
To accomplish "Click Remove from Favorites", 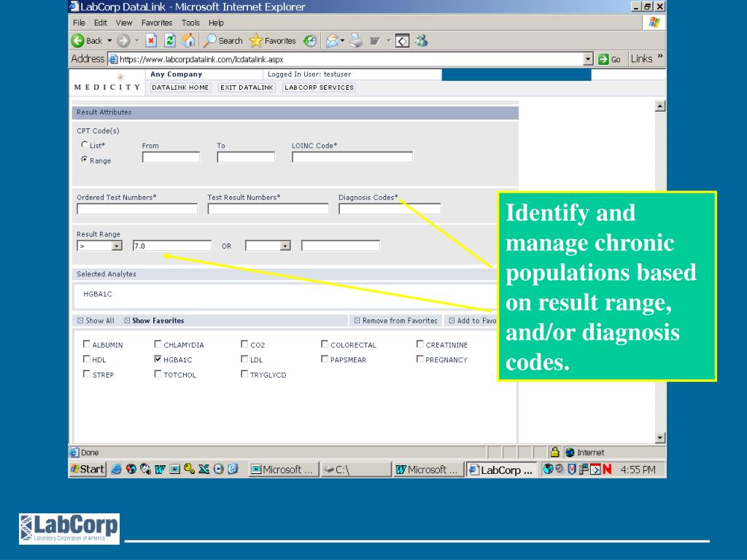I will pyautogui.click(x=395, y=321).
